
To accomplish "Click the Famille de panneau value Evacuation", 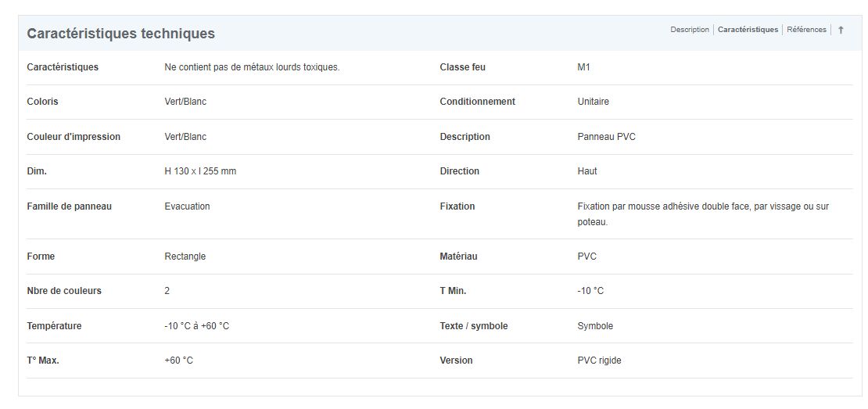I will tap(187, 206).
